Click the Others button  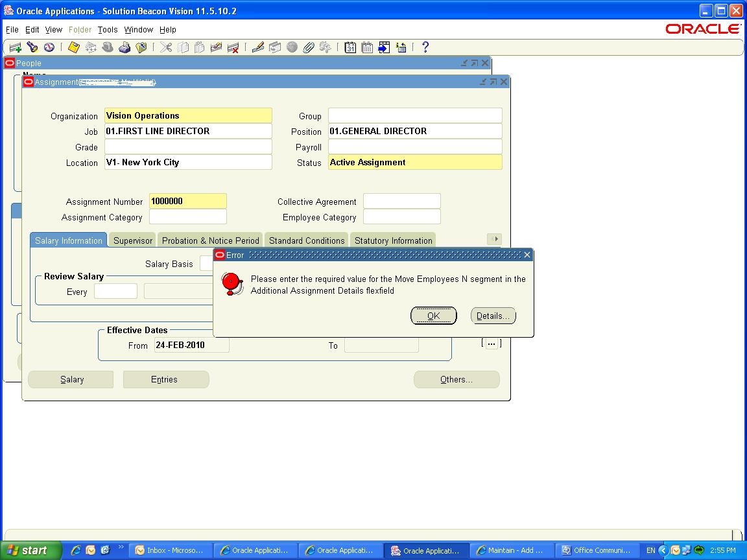[x=456, y=380]
